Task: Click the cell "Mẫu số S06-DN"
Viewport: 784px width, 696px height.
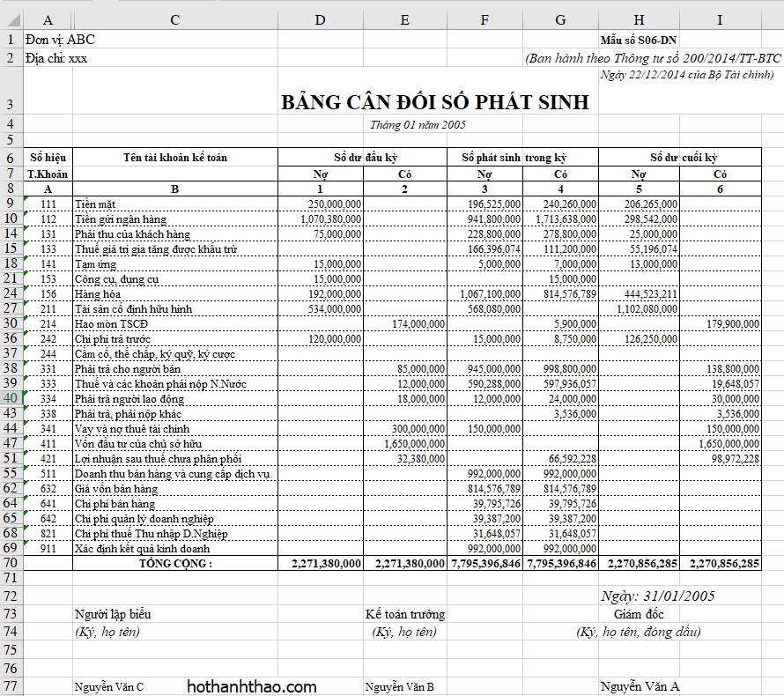Action: (639, 40)
